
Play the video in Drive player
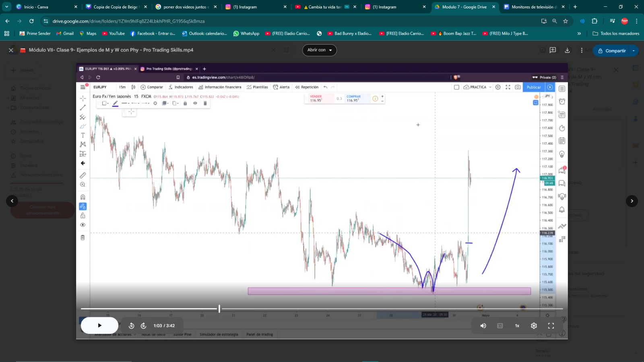pos(99,325)
